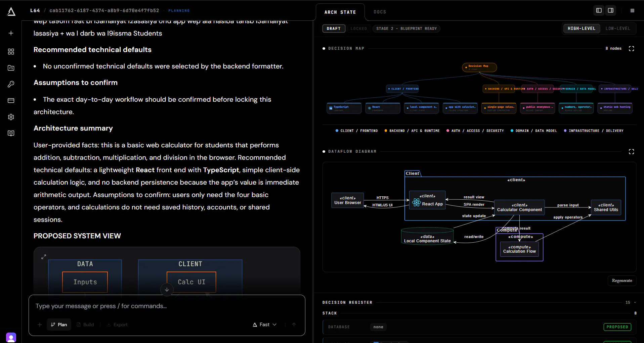Click the user avatar at bottom-left
This screenshot has height=343, width=644.
11,337
